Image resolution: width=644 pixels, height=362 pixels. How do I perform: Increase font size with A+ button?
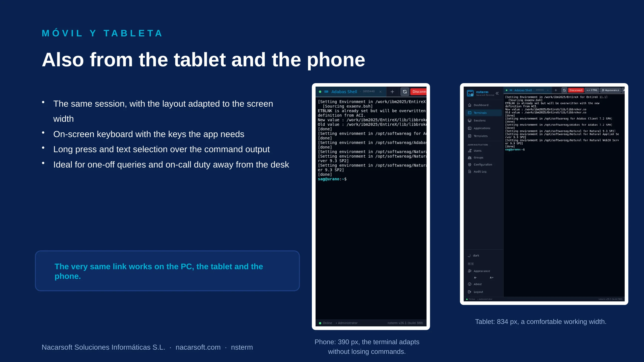tap(491, 278)
